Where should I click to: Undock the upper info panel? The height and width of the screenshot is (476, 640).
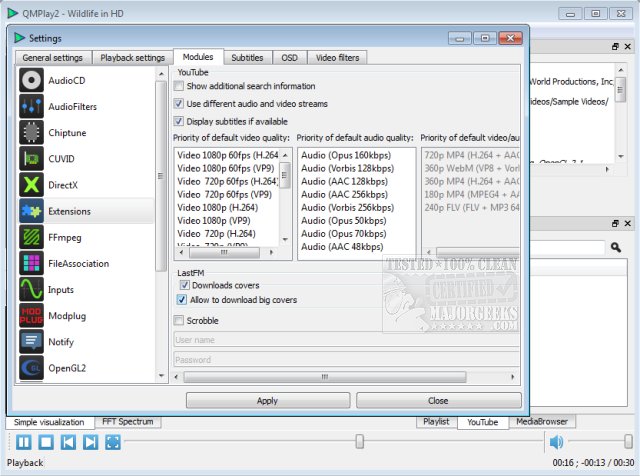coord(615,47)
